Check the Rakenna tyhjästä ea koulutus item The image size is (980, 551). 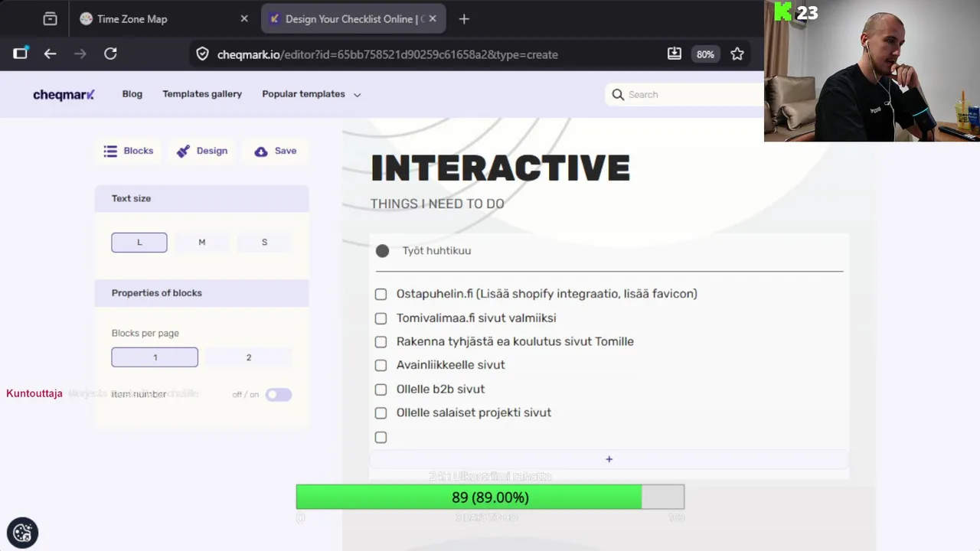pyautogui.click(x=381, y=342)
